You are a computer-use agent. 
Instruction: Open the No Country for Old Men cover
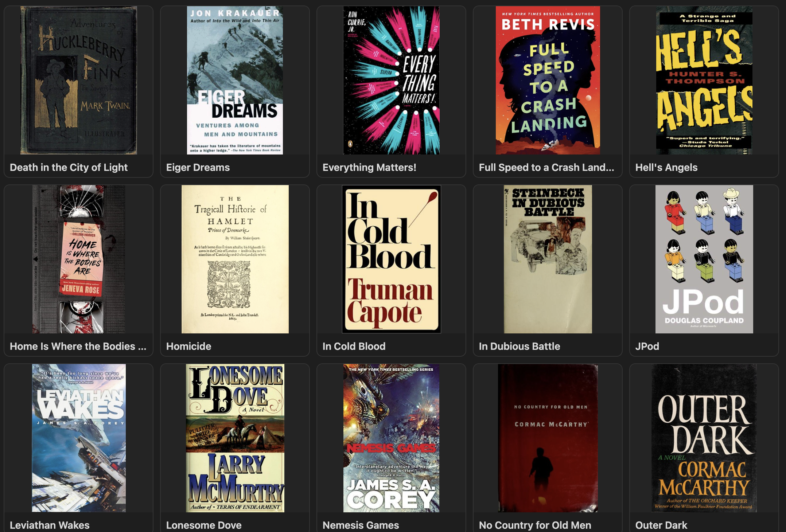[x=548, y=438]
